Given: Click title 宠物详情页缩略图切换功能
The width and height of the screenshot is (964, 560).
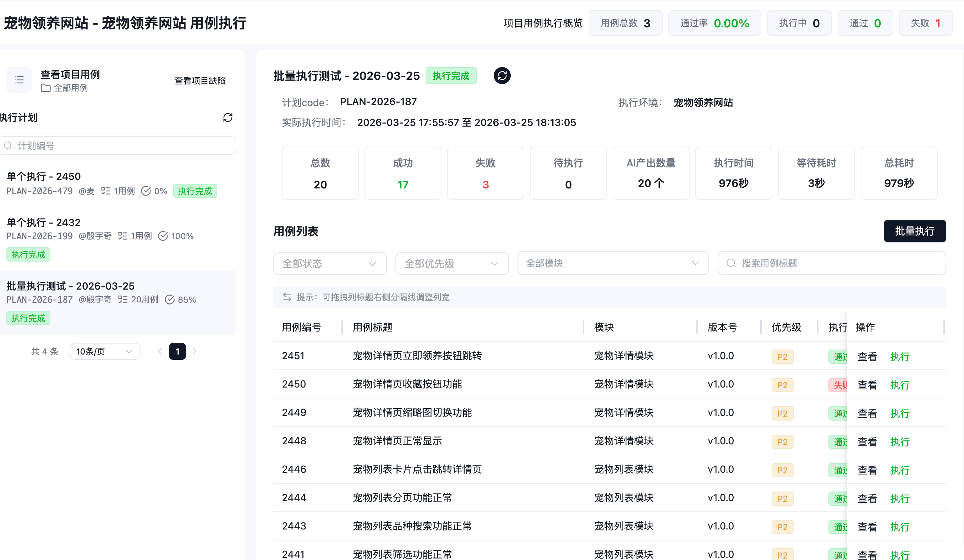Looking at the screenshot, I should click(412, 412).
